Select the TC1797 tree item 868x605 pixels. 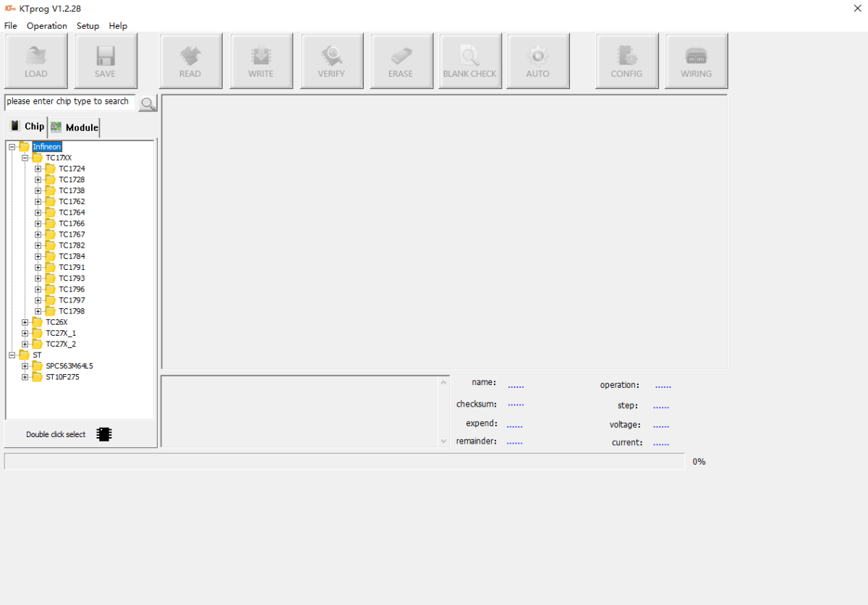tap(72, 300)
